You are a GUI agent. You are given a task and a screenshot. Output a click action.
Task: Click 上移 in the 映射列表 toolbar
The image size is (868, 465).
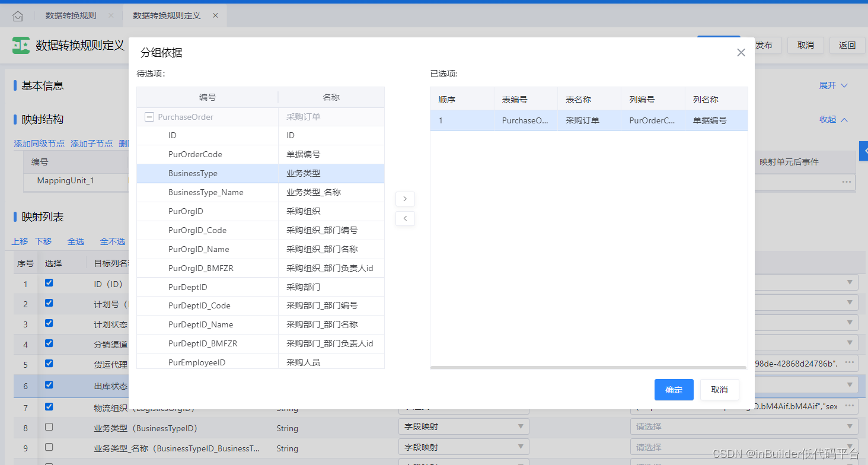pos(20,241)
